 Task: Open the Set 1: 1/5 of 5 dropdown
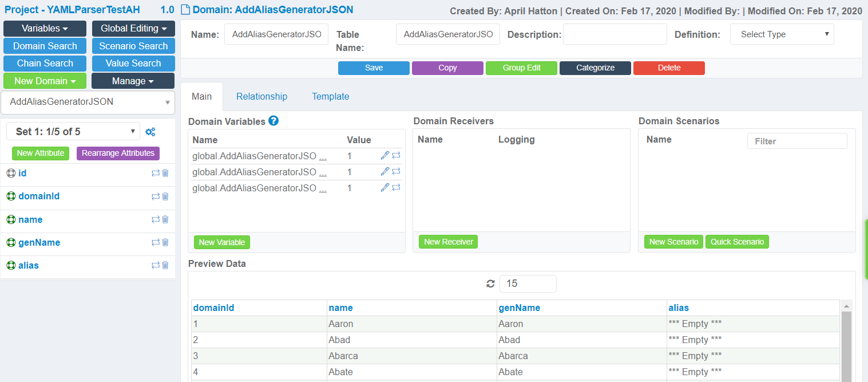73,132
